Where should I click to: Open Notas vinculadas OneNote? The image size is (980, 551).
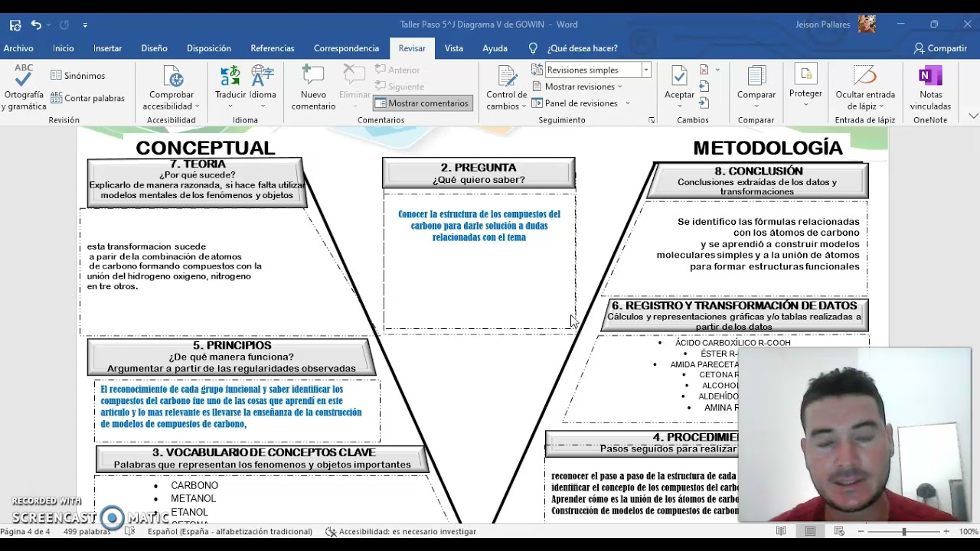tap(930, 88)
